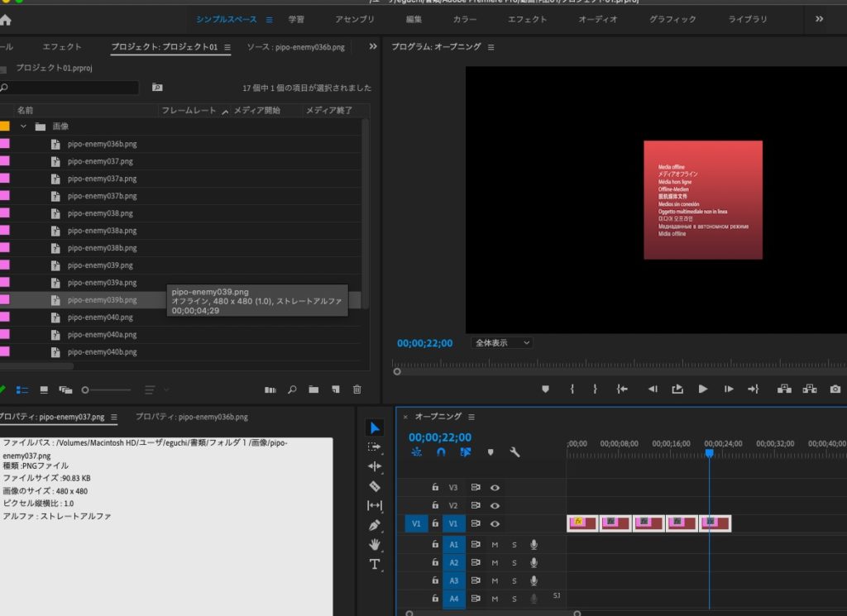
Task: Select pipo-enemy040.png in the project list
Action: point(100,318)
